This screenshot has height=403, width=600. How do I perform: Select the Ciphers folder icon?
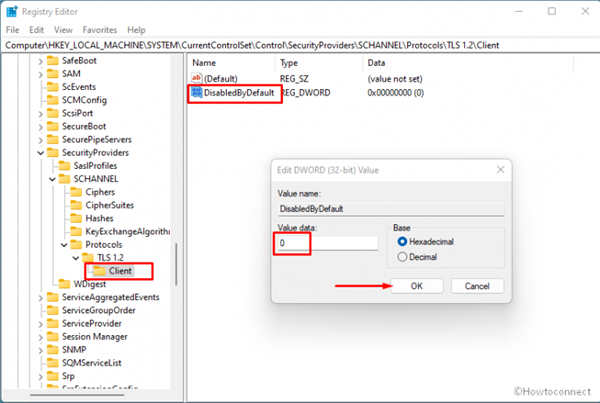[x=76, y=192]
